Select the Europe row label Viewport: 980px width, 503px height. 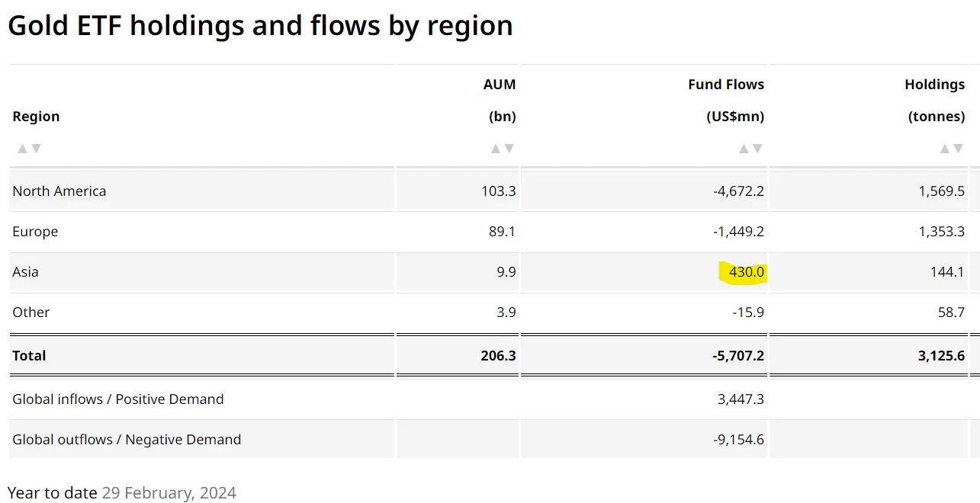tap(35, 232)
